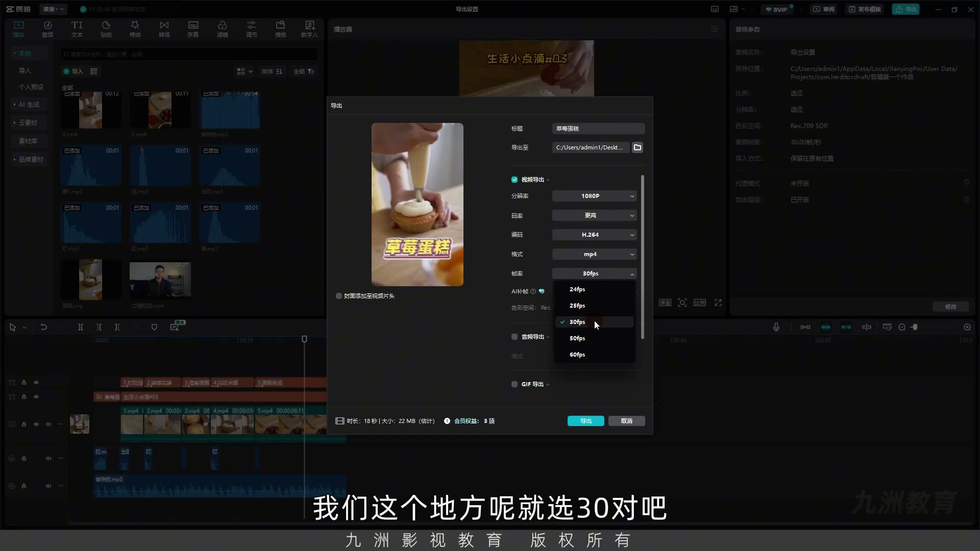Click the 导入 button in media panel
The image size is (980, 551).
click(73, 71)
